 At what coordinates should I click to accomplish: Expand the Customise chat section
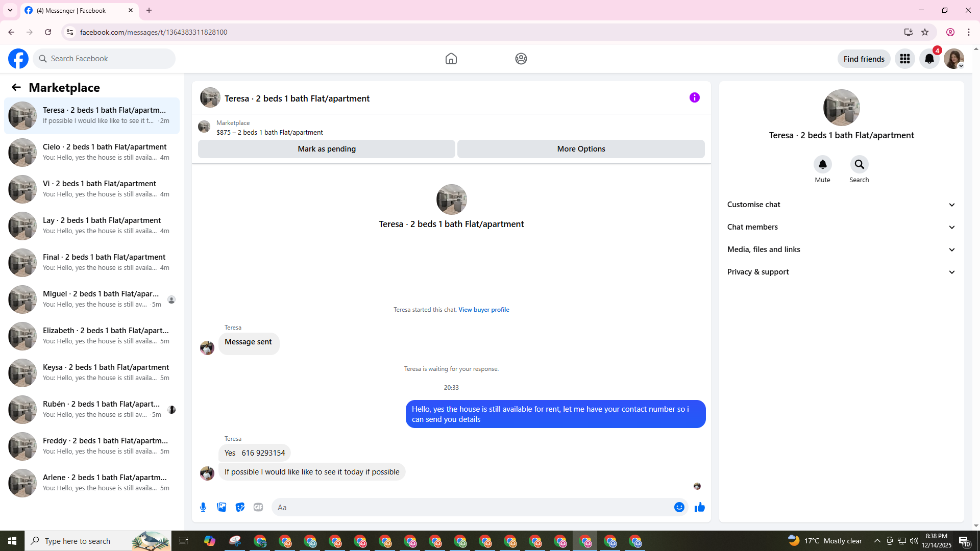click(841, 205)
